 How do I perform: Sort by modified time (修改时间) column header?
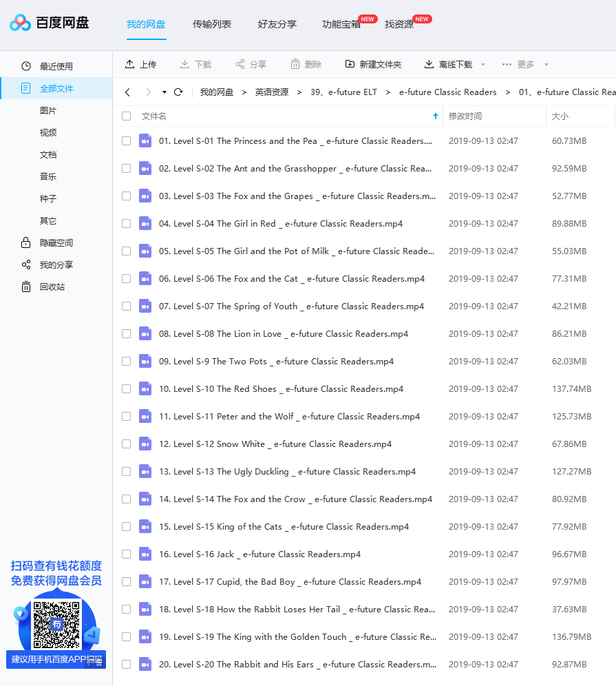click(465, 116)
